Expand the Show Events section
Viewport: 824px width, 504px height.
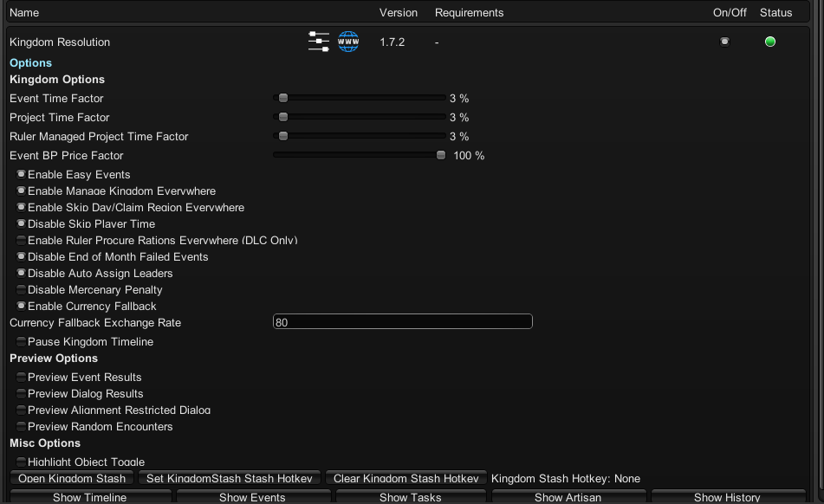point(252,497)
